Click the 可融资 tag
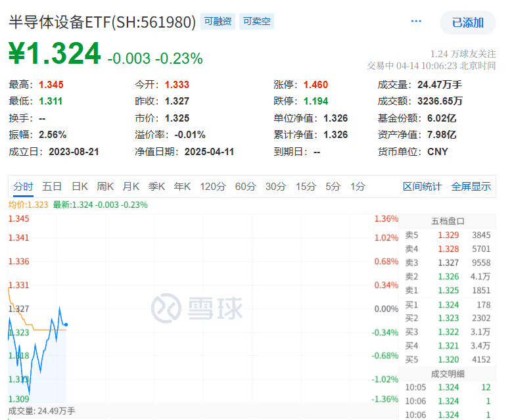 (x=218, y=21)
